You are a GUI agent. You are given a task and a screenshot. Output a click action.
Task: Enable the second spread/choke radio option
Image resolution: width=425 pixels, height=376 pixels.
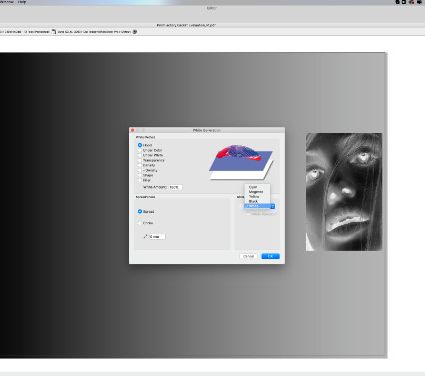[x=140, y=223]
